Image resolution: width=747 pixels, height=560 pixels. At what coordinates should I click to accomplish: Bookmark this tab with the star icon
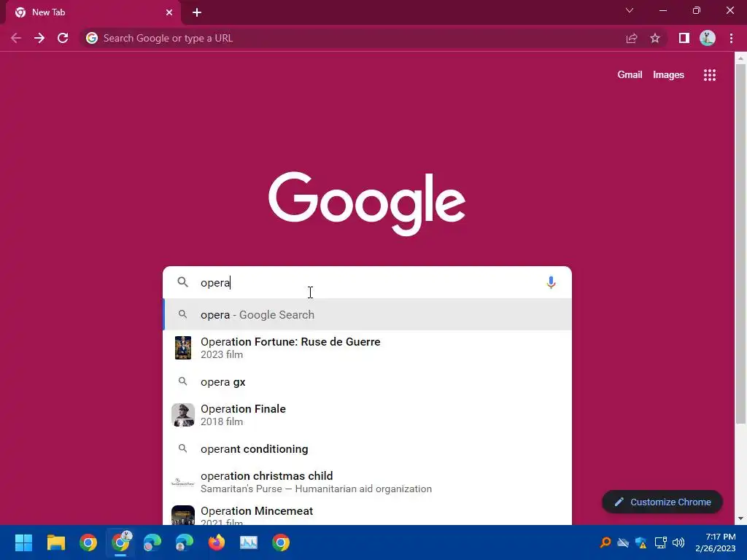point(655,38)
